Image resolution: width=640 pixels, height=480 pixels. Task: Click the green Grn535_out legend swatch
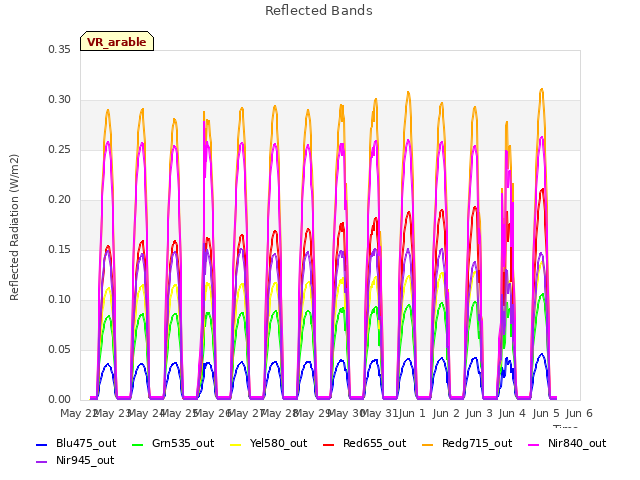pyautogui.click(x=138, y=444)
